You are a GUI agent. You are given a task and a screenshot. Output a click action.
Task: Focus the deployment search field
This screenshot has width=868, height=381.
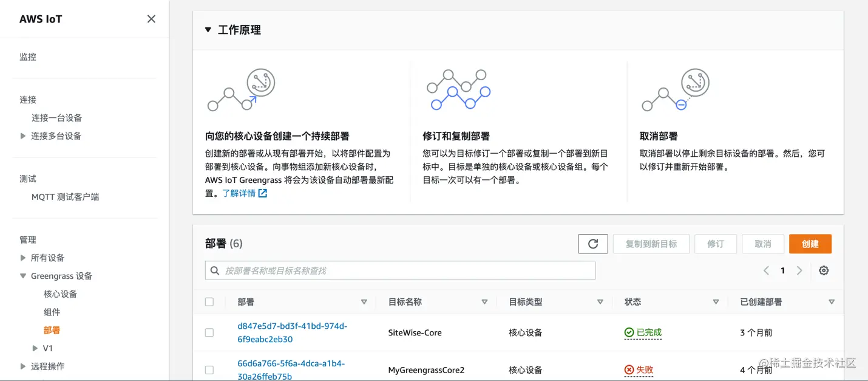(400, 270)
